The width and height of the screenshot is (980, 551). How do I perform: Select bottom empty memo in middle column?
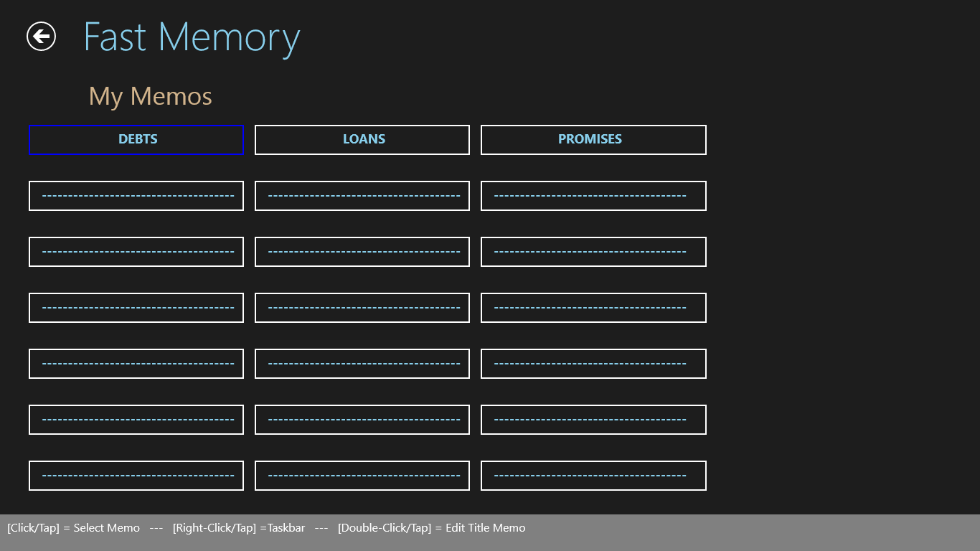(362, 476)
